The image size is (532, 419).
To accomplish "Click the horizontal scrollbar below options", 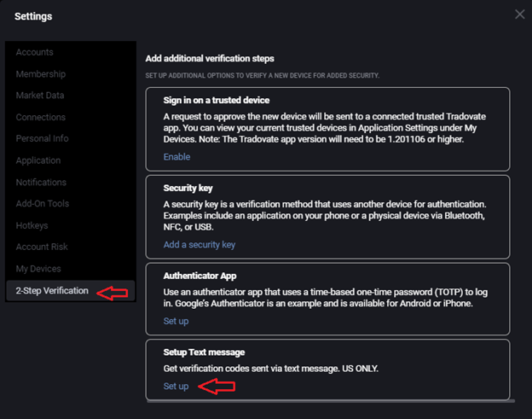I will click(331, 401).
